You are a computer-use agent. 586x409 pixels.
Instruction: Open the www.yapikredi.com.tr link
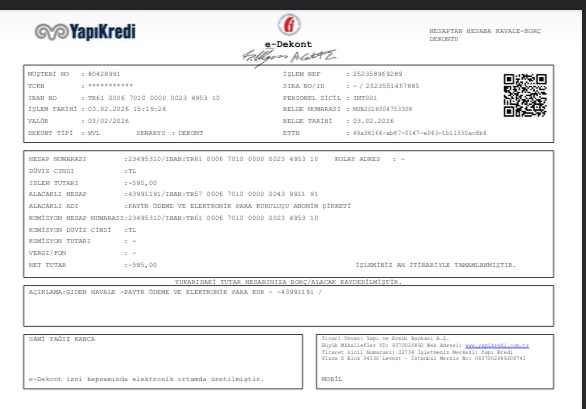click(x=497, y=345)
